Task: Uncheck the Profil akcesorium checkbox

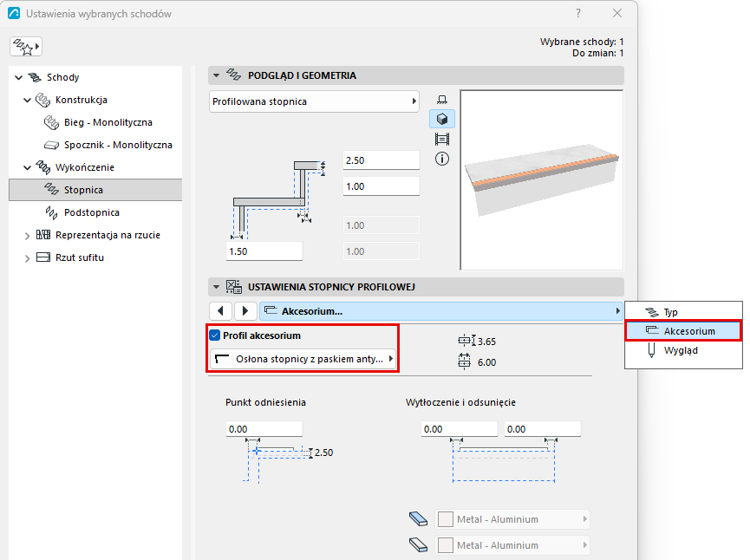Action: [215, 335]
